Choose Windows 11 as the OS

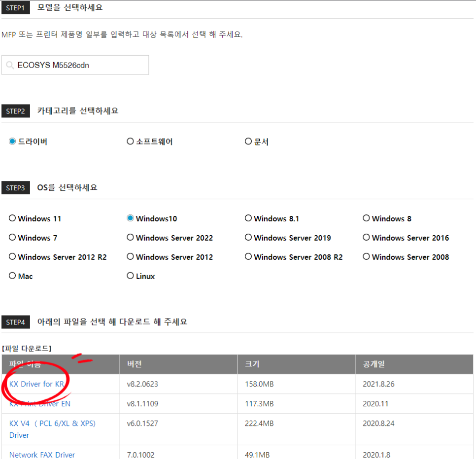[12, 218]
